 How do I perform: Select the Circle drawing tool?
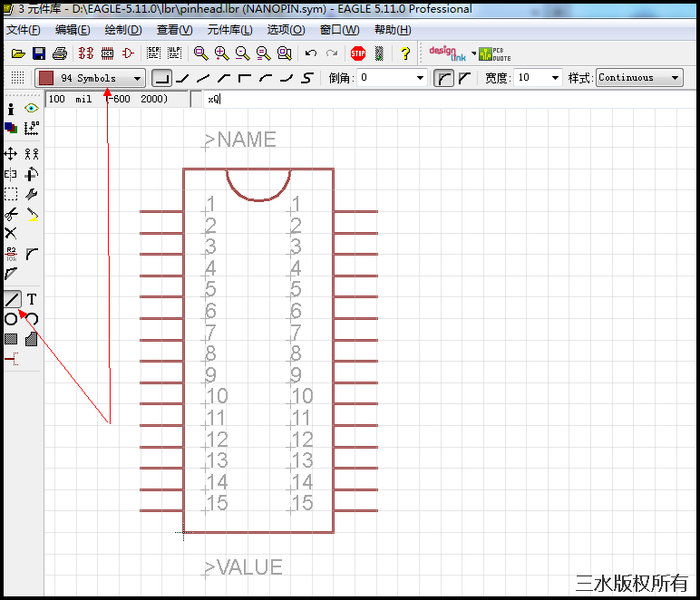coord(11,319)
